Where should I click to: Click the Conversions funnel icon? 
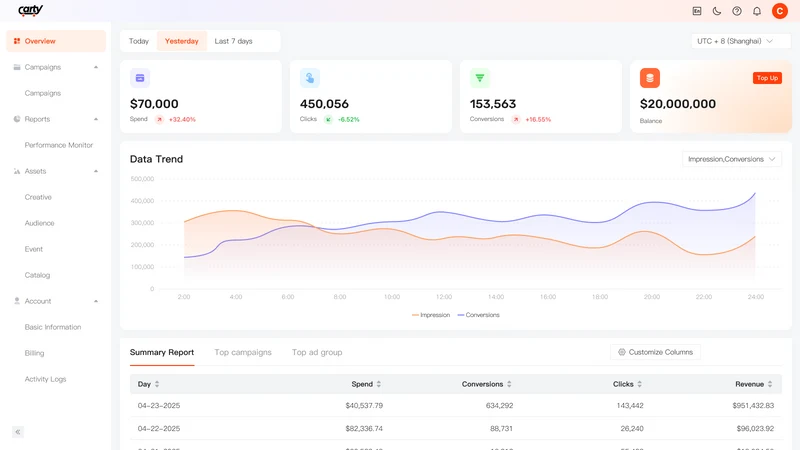(x=480, y=78)
